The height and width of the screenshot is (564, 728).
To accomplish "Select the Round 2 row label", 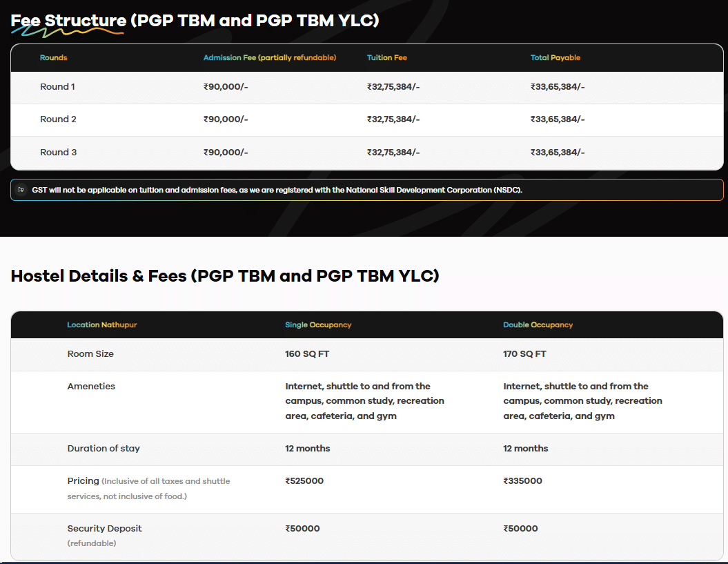I will point(58,119).
